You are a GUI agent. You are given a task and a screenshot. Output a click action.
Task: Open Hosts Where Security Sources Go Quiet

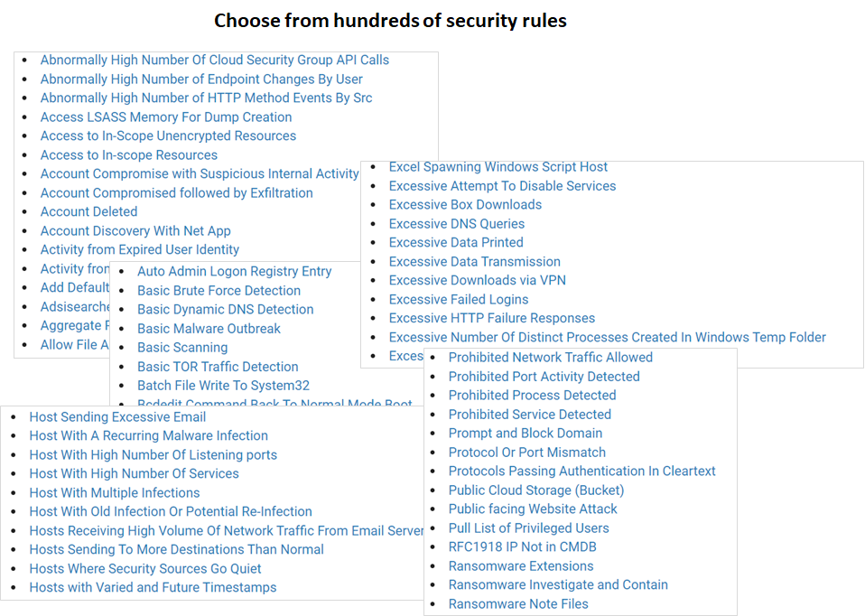144,569
